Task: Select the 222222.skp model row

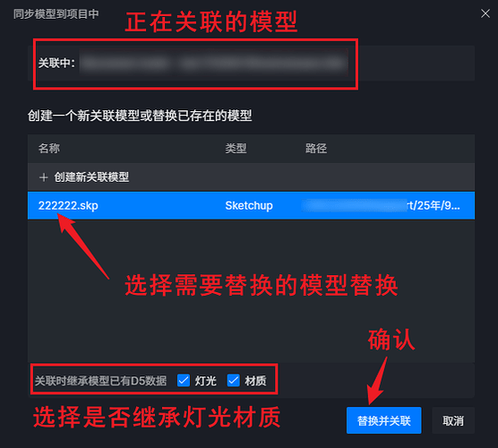Action: (251, 205)
